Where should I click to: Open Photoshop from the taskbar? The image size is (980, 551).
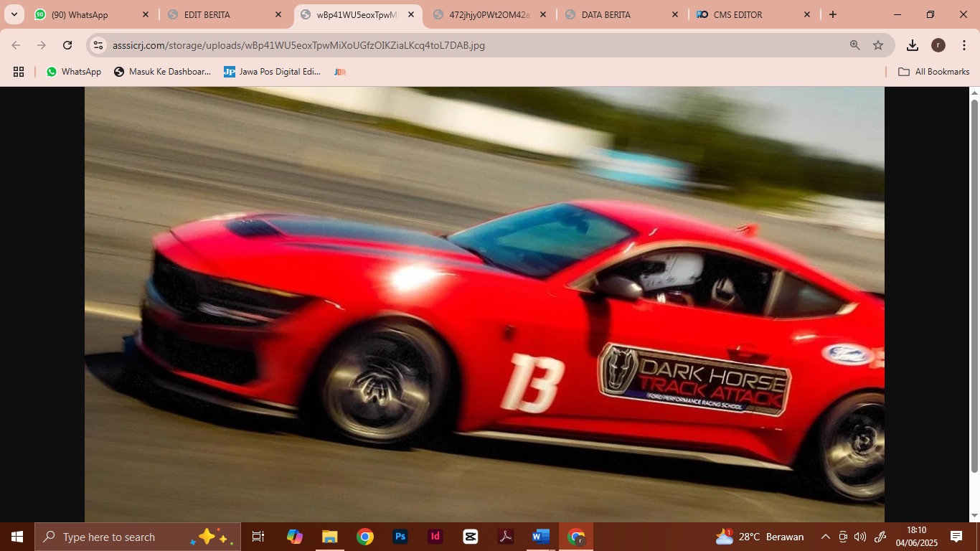coord(400,537)
